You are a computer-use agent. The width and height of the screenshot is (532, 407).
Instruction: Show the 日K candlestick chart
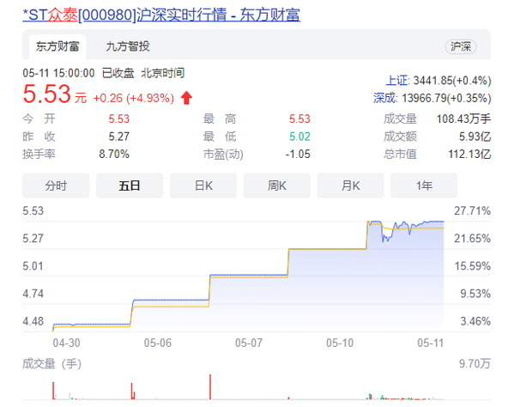203,185
